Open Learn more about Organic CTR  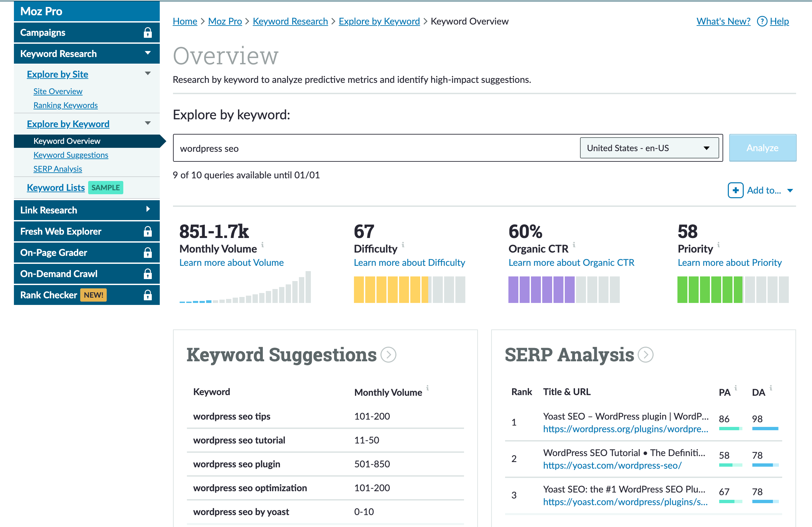click(571, 262)
